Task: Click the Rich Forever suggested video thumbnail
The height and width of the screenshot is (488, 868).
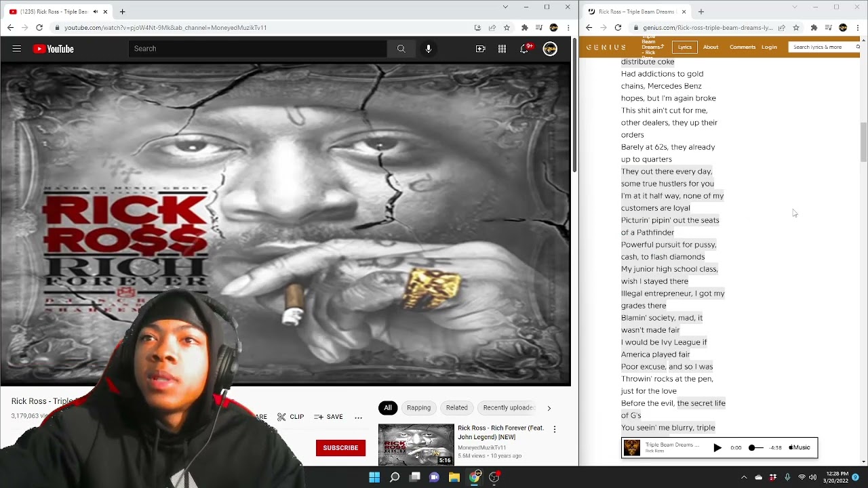Action: click(x=416, y=445)
